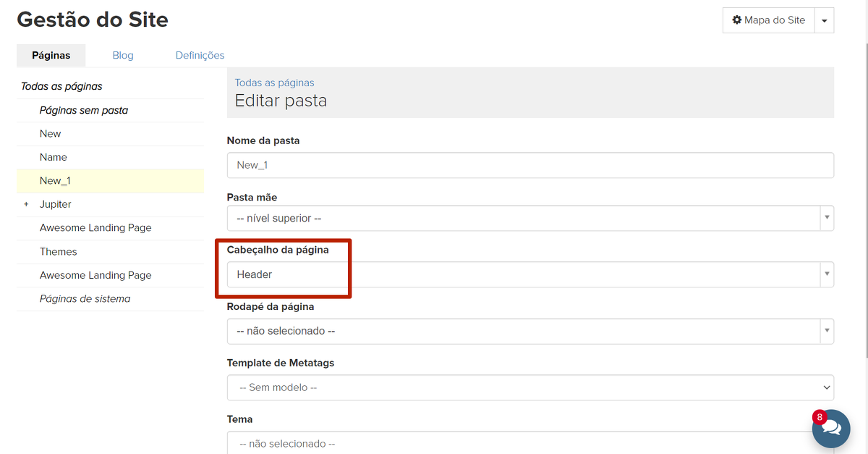Select the New_1 folder in sidebar
This screenshot has width=868, height=454.
click(x=55, y=180)
